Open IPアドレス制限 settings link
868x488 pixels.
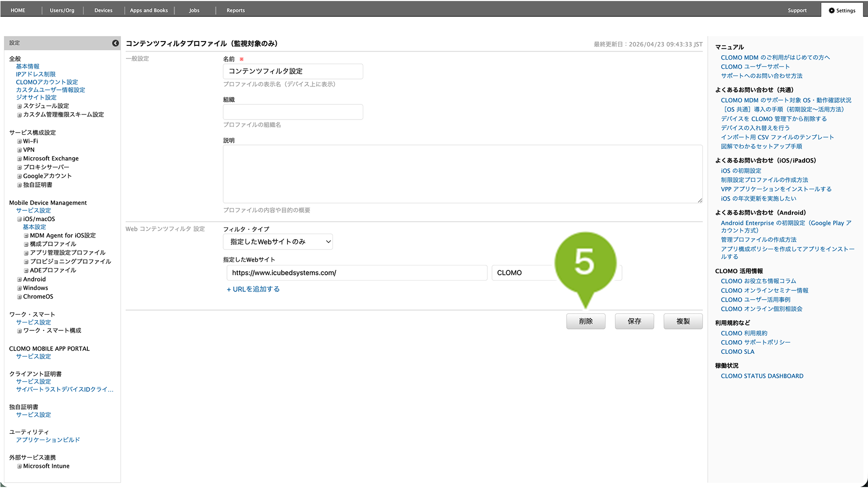(x=36, y=74)
